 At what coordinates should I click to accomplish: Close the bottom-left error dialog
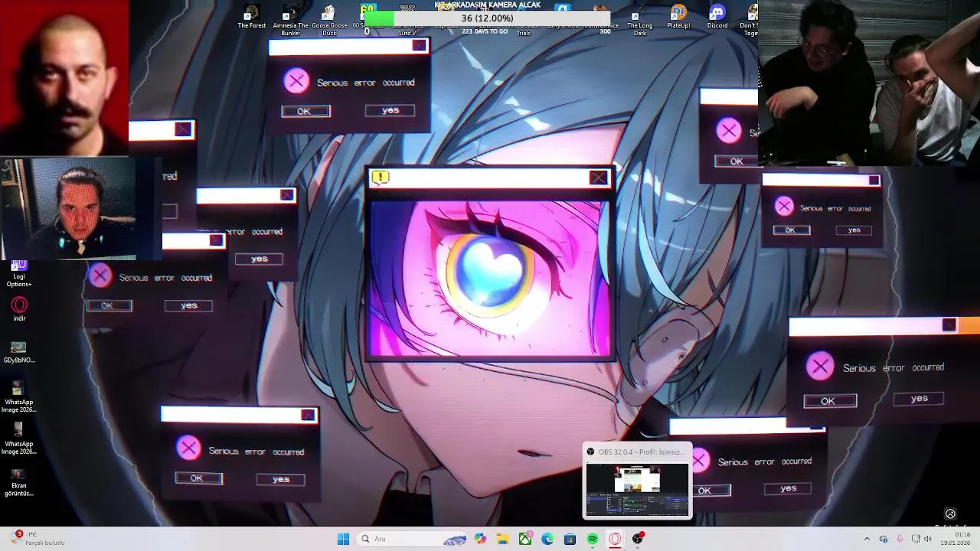pos(308,415)
